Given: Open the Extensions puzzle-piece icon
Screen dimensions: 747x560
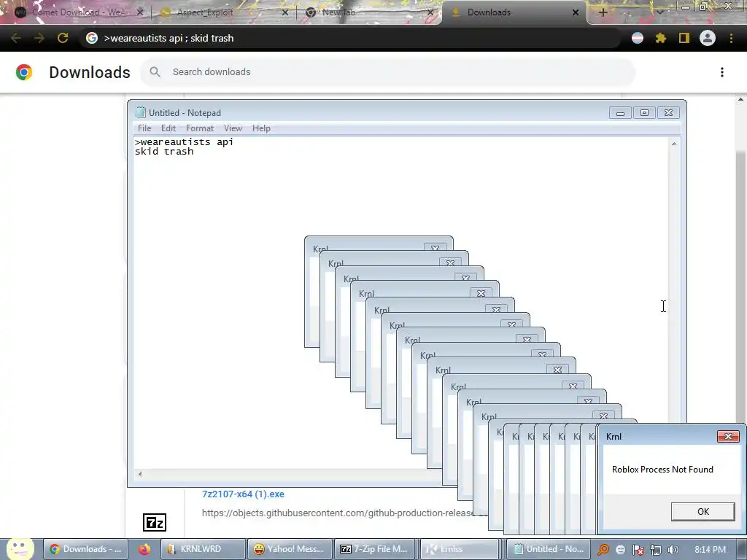Looking at the screenshot, I should click(660, 38).
